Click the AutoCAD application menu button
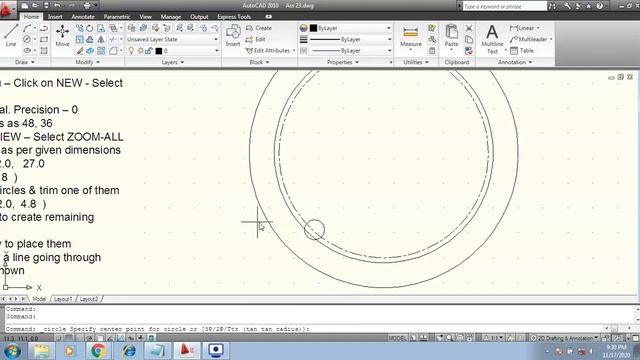Screen dimensions: 640x360 click(7, 9)
